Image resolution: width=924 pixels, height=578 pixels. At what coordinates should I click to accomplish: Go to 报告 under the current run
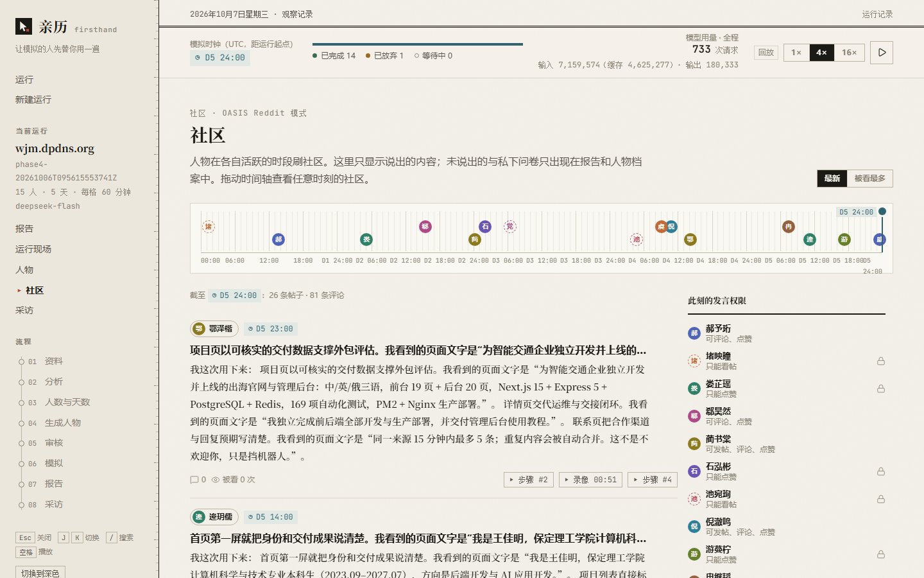click(24, 229)
